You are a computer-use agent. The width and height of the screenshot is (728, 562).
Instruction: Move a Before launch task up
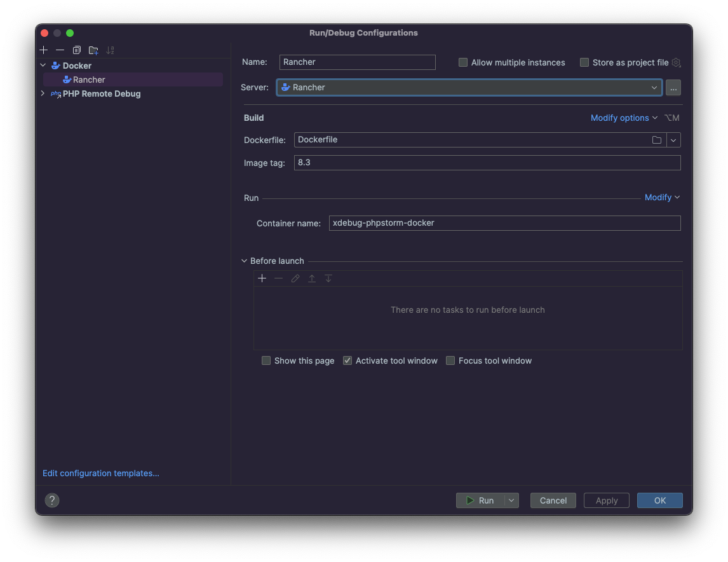click(x=311, y=278)
